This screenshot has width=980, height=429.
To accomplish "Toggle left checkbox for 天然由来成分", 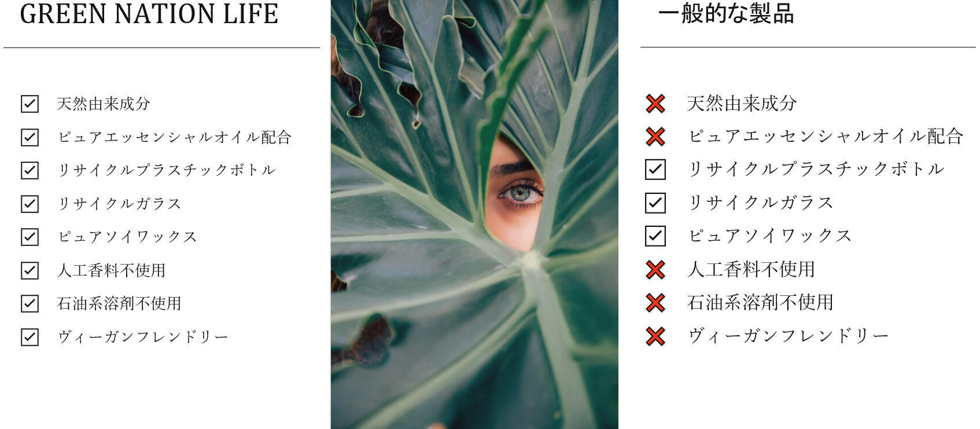I will point(30,104).
